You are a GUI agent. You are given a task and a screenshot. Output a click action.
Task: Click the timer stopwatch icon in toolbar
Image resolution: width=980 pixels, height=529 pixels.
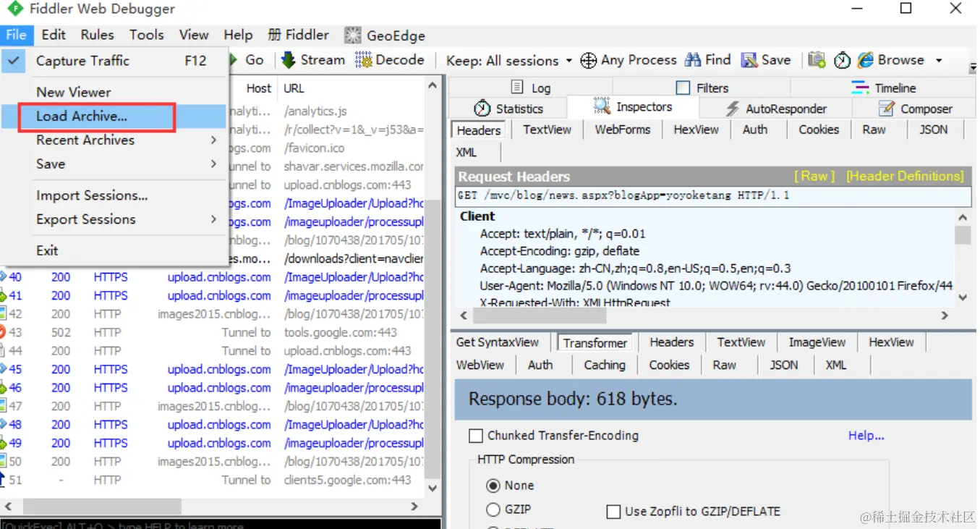pos(842,61)
